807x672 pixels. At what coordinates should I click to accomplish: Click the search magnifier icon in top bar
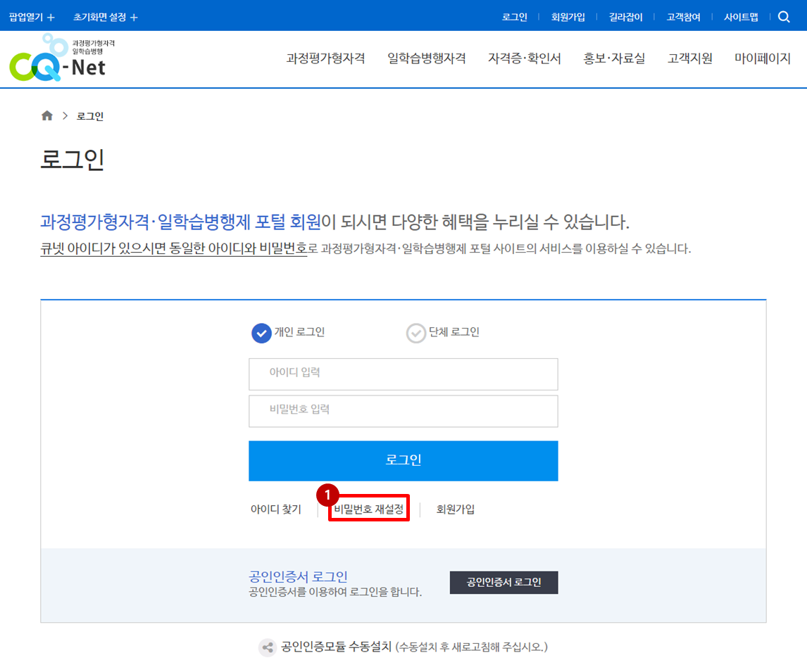point(784,17)
